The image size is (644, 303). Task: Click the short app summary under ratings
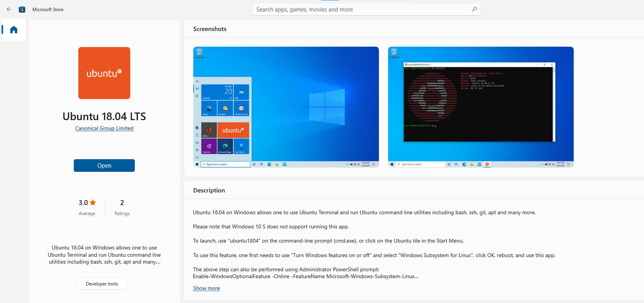pyautogui.click(x=104, y=255)
